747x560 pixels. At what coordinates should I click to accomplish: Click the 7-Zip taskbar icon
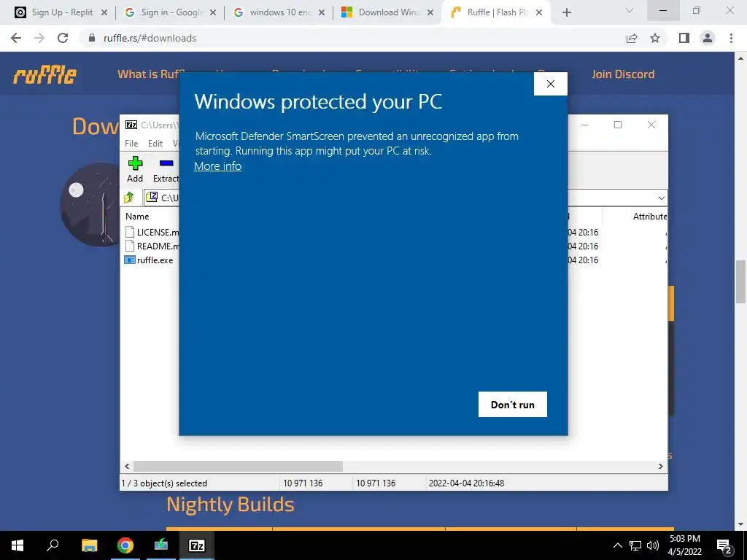[197, 545]
